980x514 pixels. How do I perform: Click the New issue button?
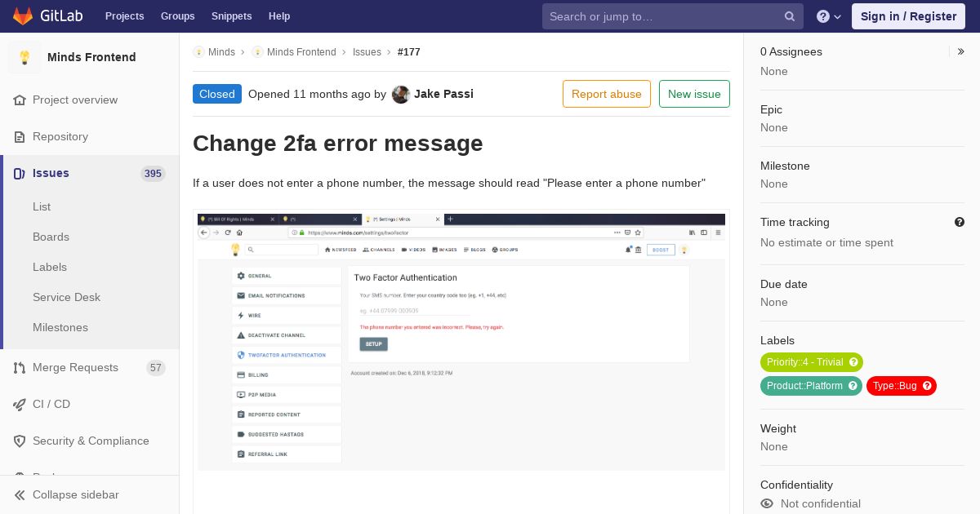[694, 94]
